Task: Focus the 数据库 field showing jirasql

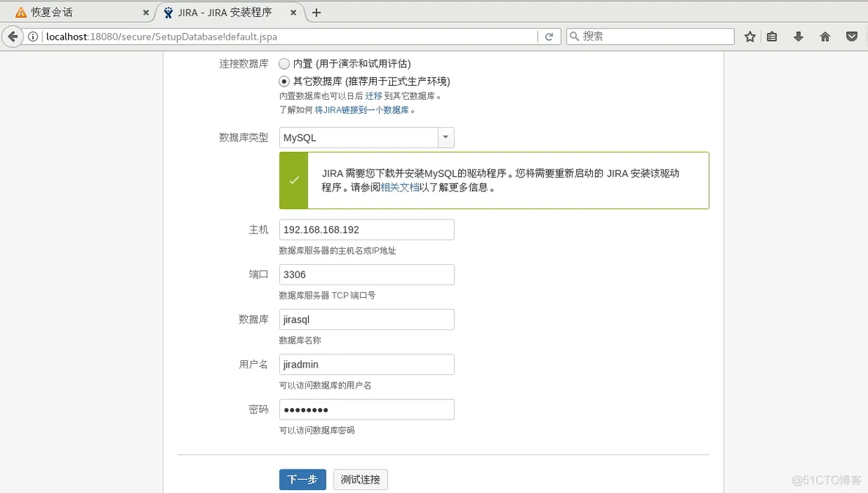Action: [367, 319]
